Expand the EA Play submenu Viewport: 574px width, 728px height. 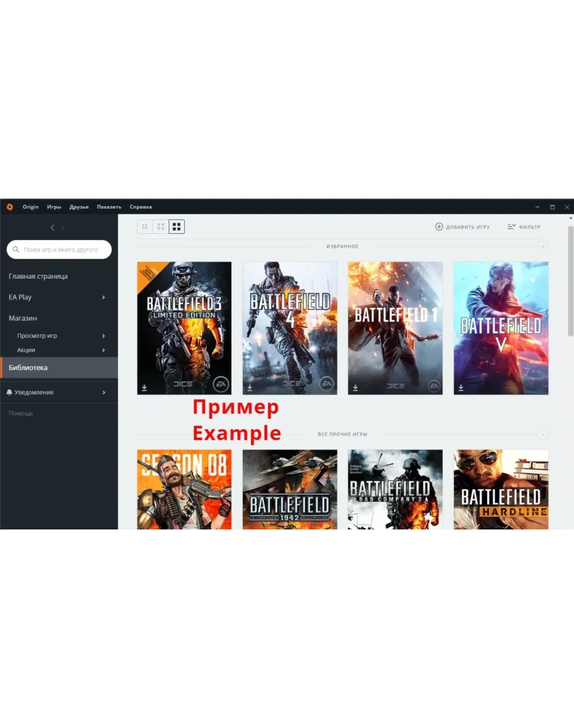click(103, 298)
